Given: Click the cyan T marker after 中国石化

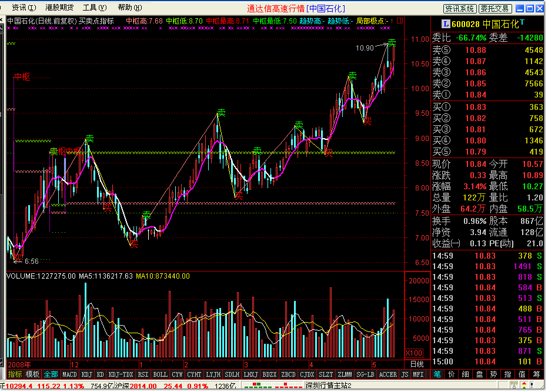Looking at the screenshot, I should 522,22.
